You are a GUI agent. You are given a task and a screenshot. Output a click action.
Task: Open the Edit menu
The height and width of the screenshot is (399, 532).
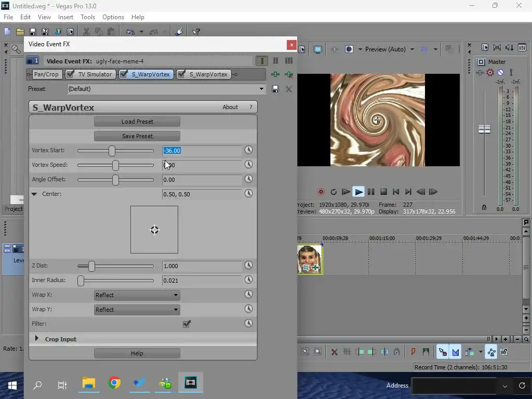click(x=25, y=17)
